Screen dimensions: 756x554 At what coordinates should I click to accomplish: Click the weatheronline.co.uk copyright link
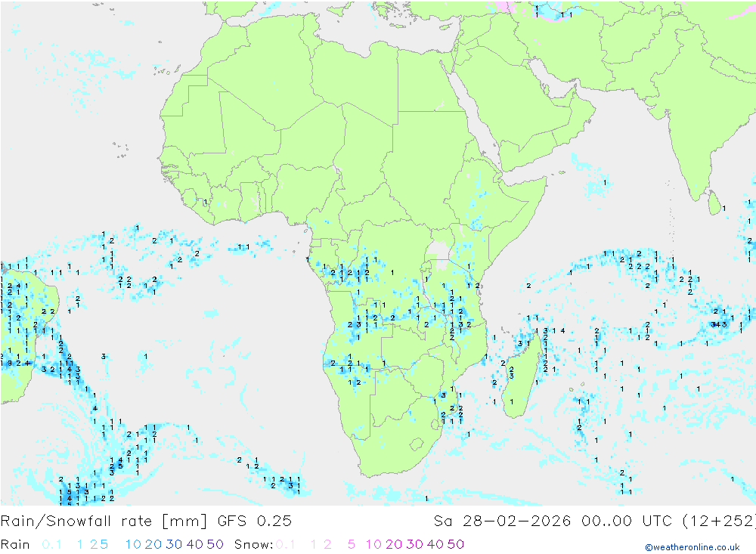pos(692,547)
